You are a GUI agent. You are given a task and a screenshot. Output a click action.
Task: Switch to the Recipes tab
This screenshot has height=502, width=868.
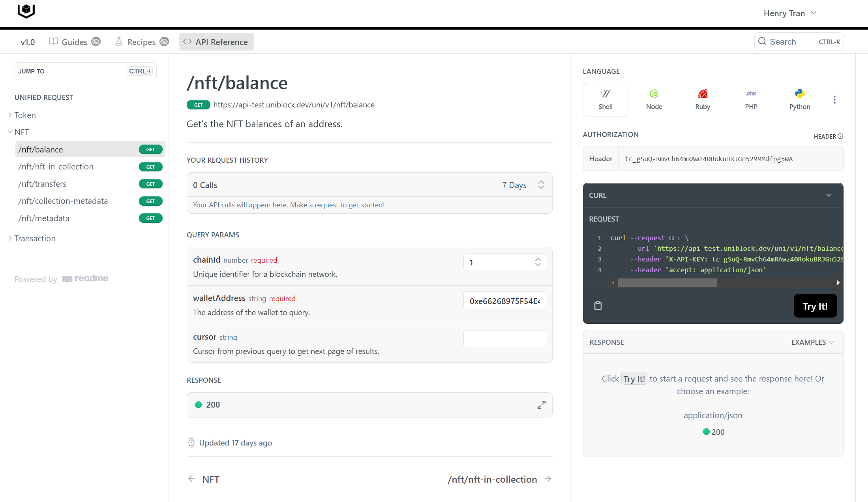point(141,42)
